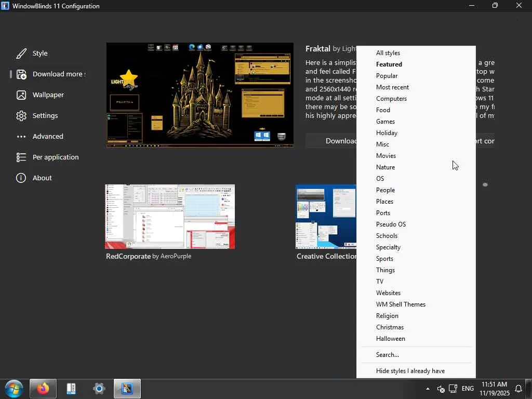The image size is (532, 399).
Task: Select the Specialty category
Action: click(416, 247)
